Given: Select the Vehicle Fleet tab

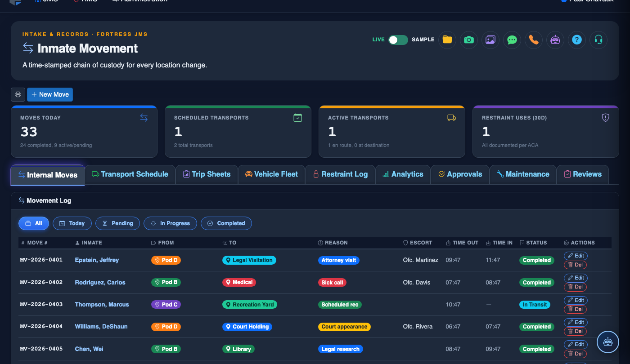Looking at the screenshot, I should click(x=271, y=174).
